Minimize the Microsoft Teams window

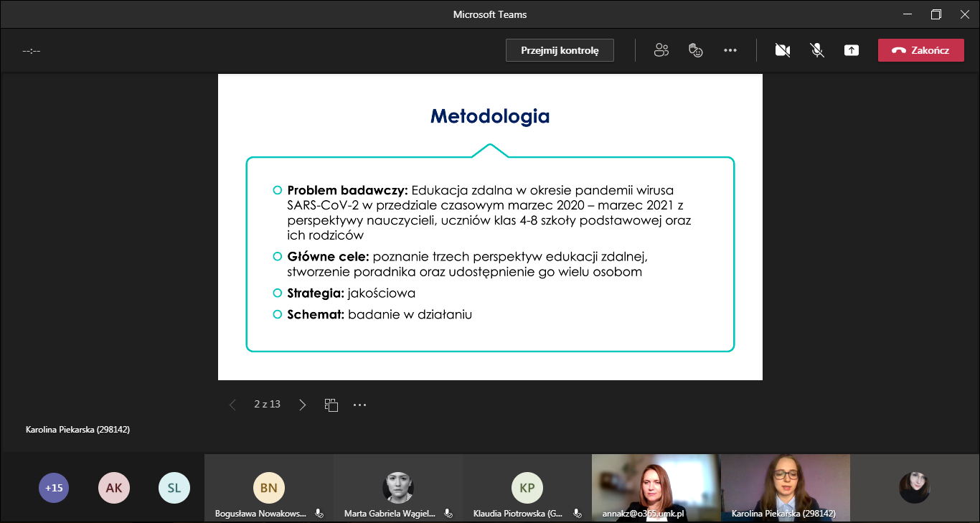pyautogui.click(x=908, y=14)
